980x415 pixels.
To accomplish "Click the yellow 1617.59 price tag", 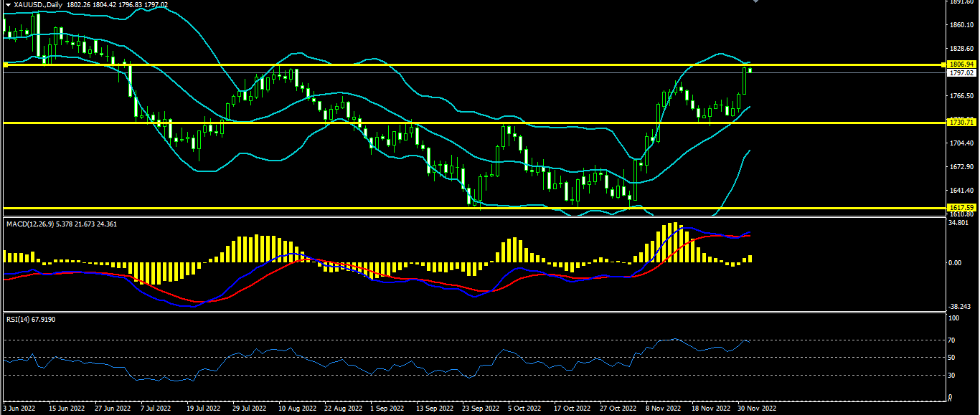I will [961, 208].
